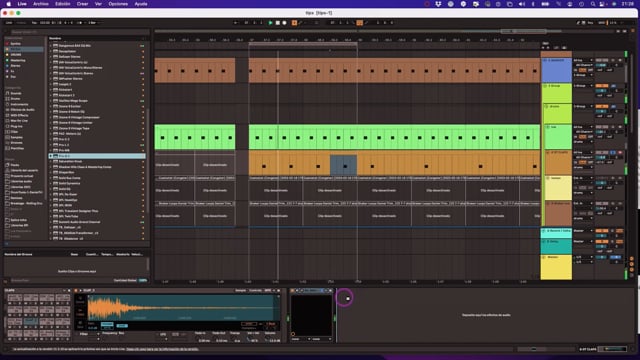The height and width of the screenshot is (360, 640).
Task: Open the All Ins input dropdown on blue track
Action: click(x=583, y=60)
